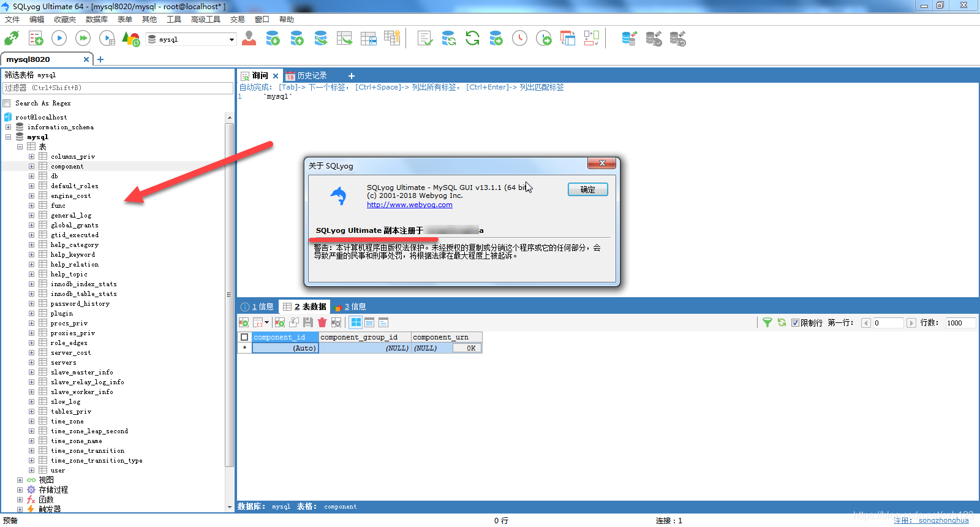
Task: Click the database with down-arrow toolbar icon
Action: coord(273,39)
